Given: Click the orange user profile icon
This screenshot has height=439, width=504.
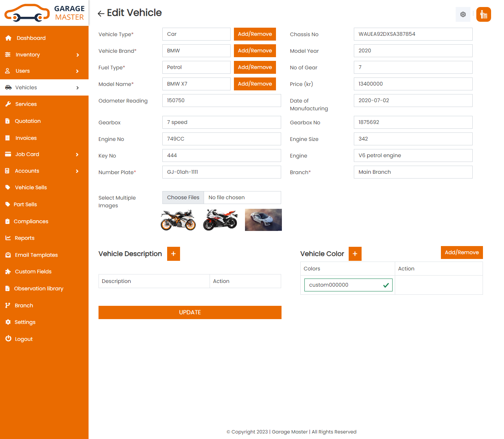Looking at the screenshot, I should (x=483, y=14).
